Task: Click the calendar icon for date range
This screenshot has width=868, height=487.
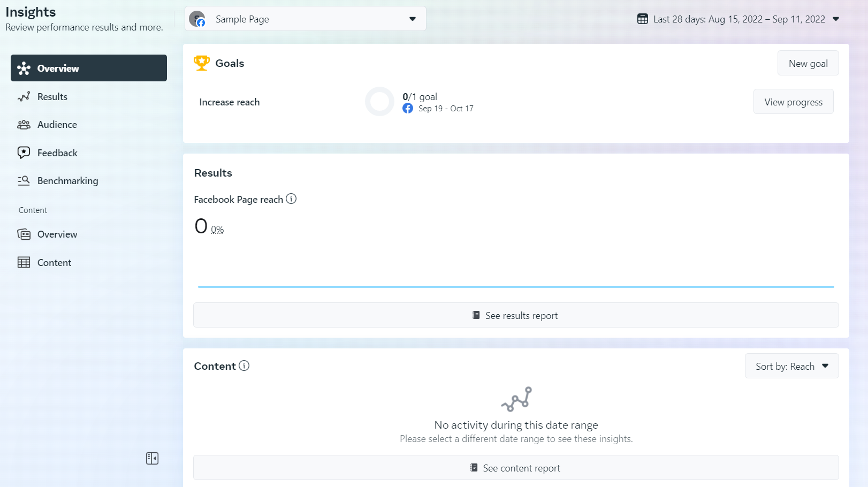Action: tap(643, 19)
